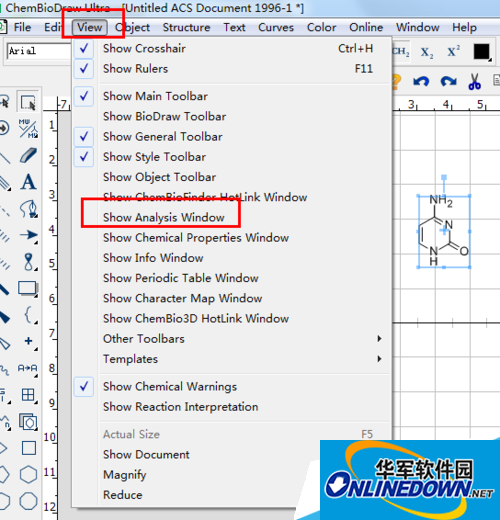Open the File menu

(22, 27)
